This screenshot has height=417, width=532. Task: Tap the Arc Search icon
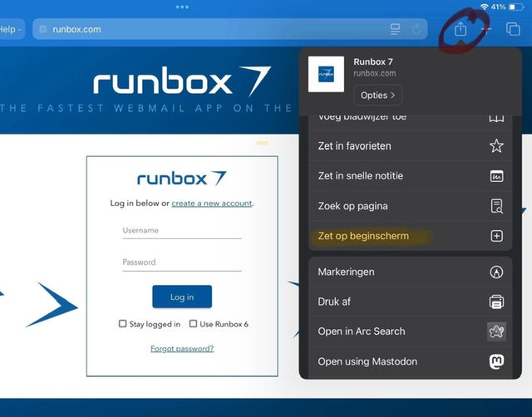point(496,331)
